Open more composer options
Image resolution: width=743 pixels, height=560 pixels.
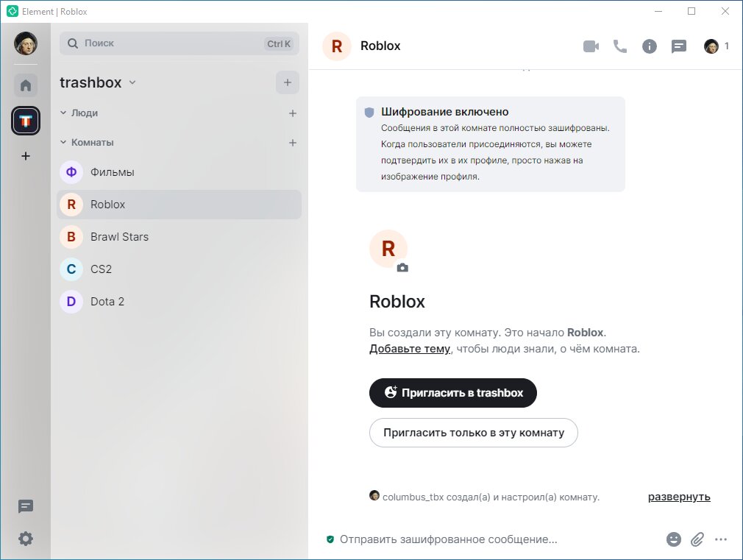(x=721, y=539)
